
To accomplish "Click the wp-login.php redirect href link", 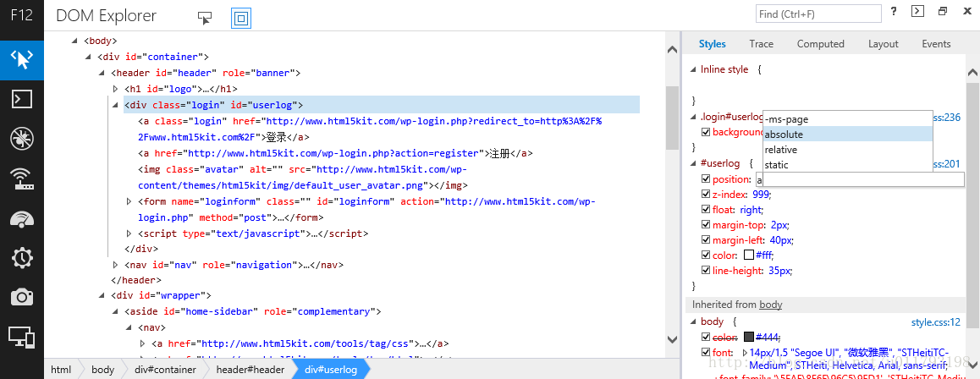I will coord(369,129).
